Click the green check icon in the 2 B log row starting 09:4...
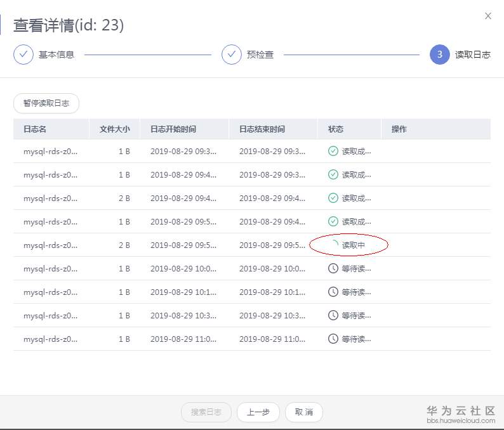Viewport: 504px width, 430px height. 333,198
